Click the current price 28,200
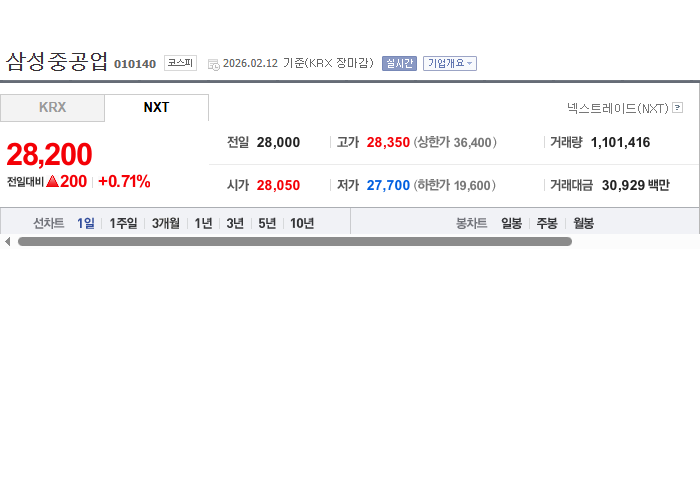 click(x=49, y=154)
